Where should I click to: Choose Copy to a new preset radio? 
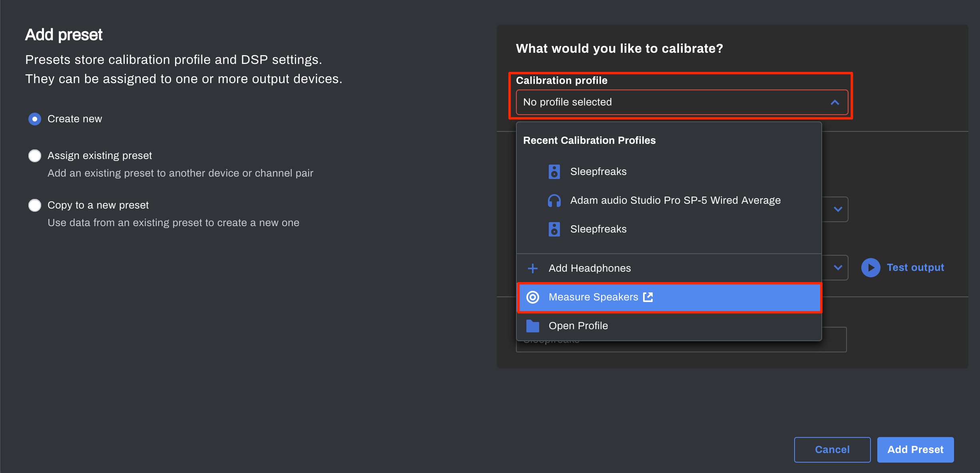tap(35, 205)
